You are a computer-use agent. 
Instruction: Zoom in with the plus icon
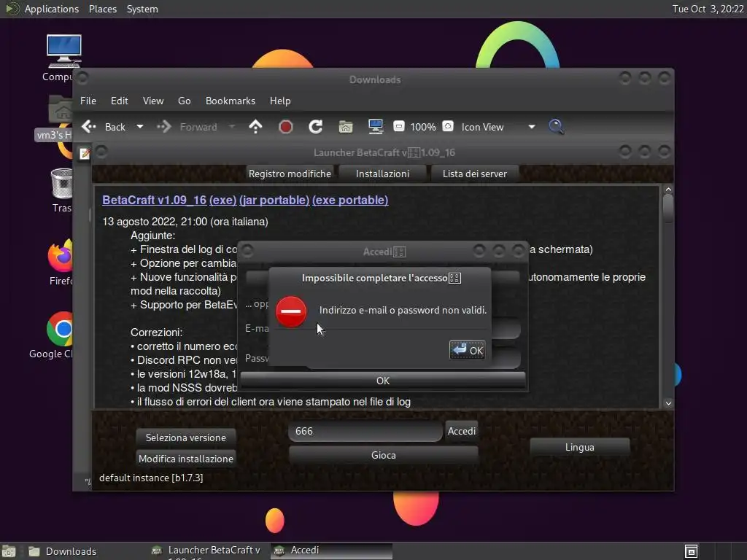(448, 126)
